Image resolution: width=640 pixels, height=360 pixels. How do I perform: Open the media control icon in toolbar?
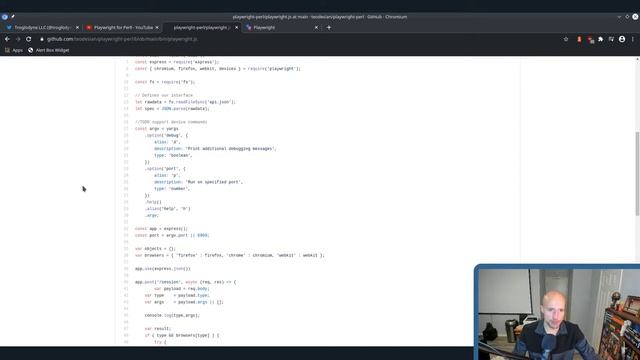tap(611, 39)
